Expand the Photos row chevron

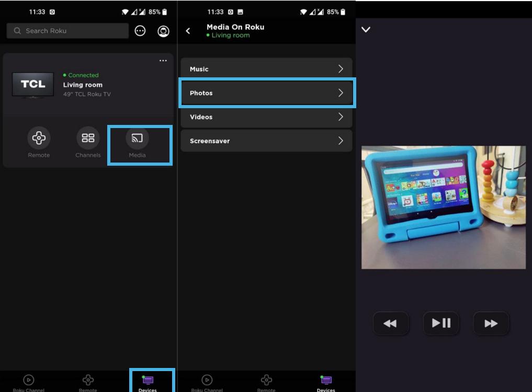tap(341, 93)
